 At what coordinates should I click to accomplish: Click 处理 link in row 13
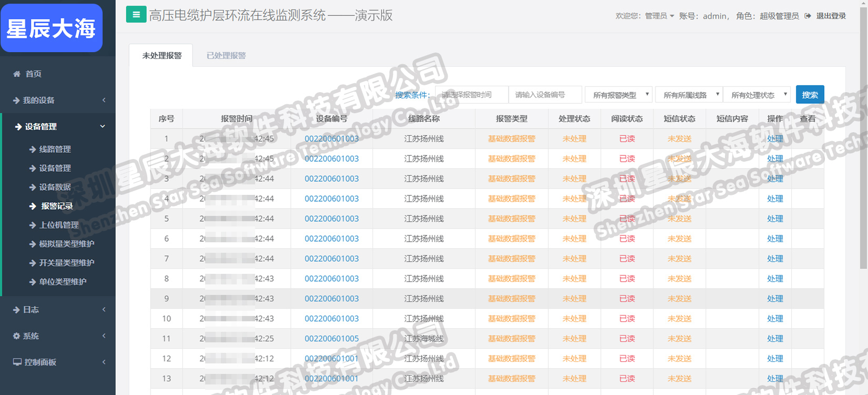click(x=775, y=379)
